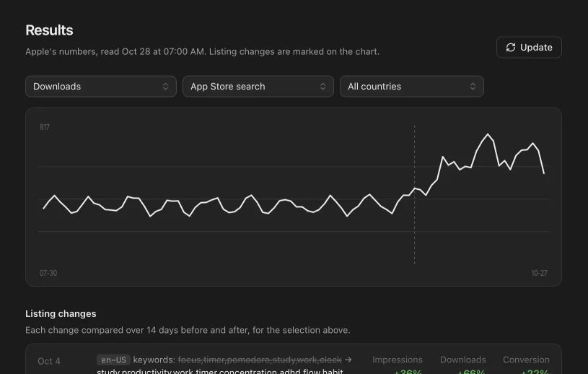
Task: Click the 07-30 start date label
Action: [x=48, y=273]
